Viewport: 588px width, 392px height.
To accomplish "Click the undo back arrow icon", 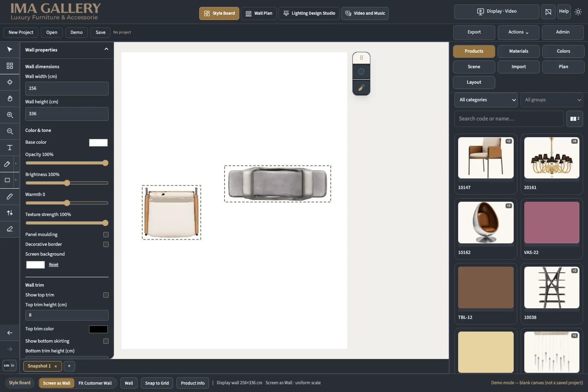I will (x=10, y=333).
